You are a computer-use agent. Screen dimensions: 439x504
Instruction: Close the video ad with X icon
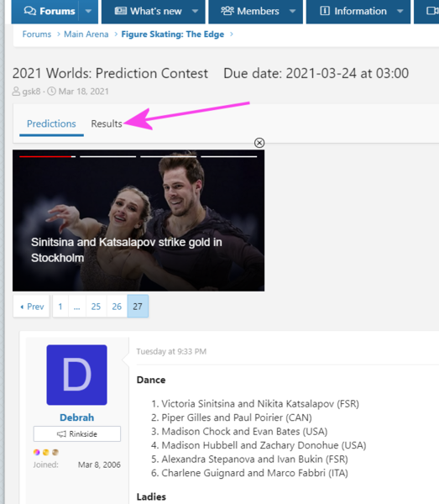tap(259, 143)
